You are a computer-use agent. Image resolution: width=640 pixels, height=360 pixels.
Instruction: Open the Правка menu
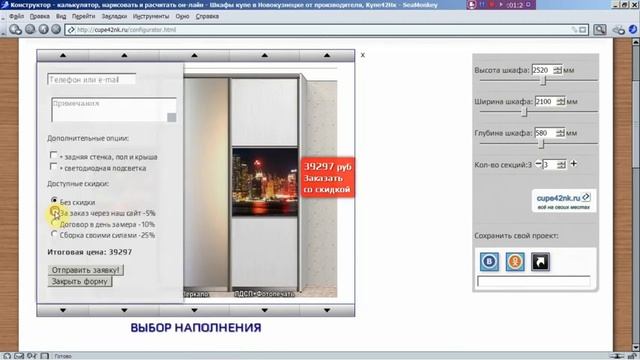pyautogui.click(x=40, y=16)
